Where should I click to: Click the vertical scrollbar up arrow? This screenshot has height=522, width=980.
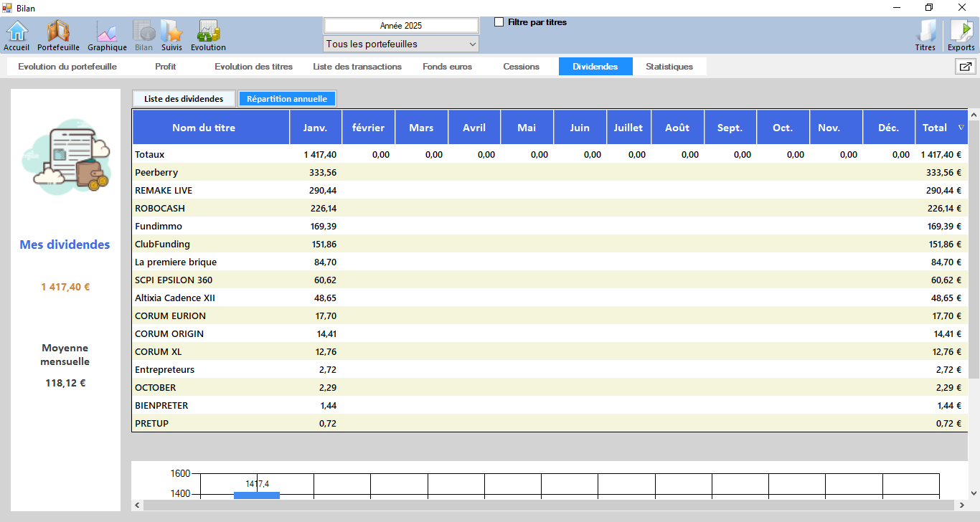tap(974, 115)
